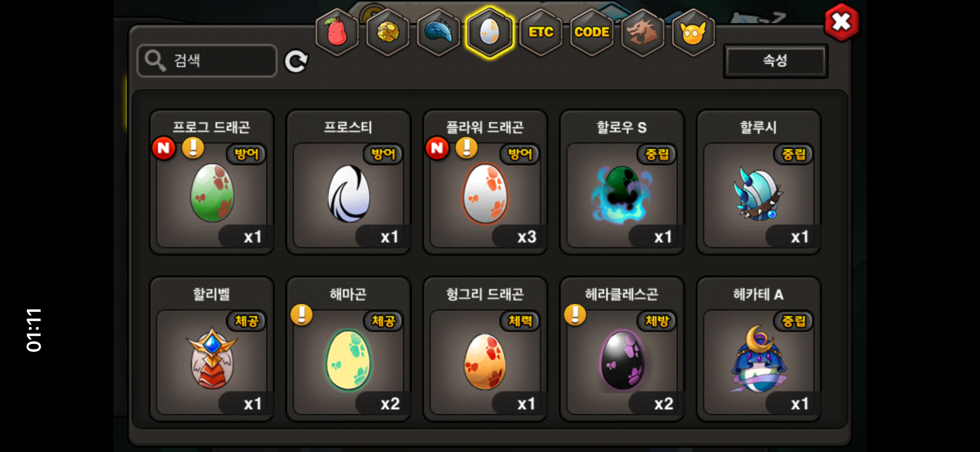The width and height of the screenshot is (980, 452).
Task: Switch to the blue dragon scale tab
Action: [x=439, y=32]
